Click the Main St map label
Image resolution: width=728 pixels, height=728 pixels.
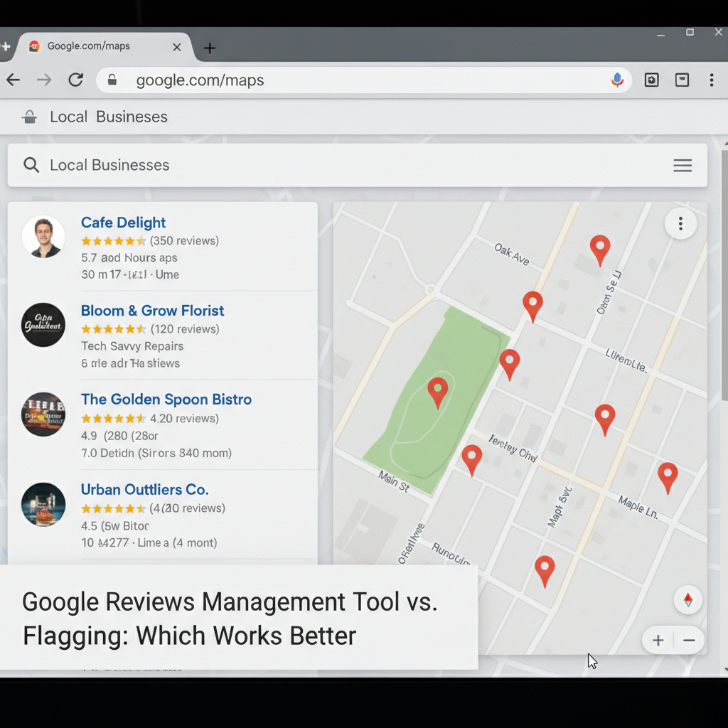(394, 481)
